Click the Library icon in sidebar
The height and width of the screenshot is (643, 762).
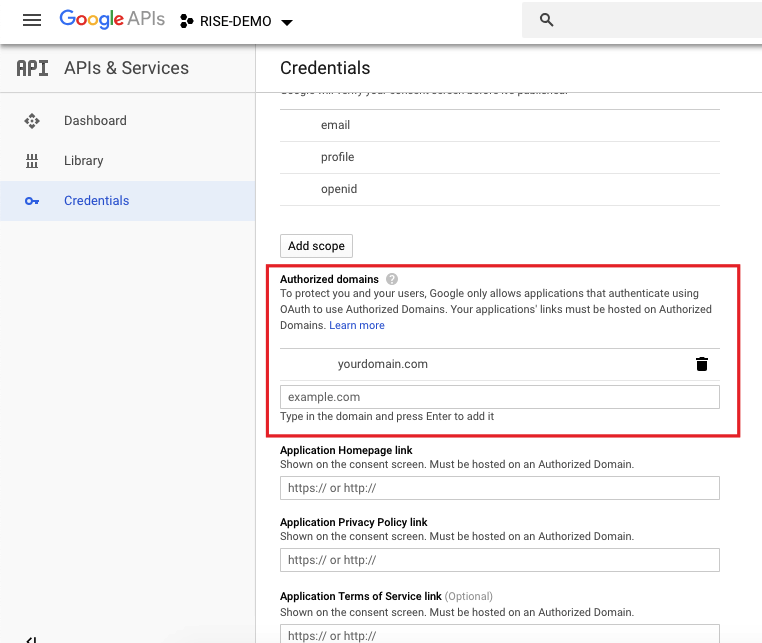(32, 161)
